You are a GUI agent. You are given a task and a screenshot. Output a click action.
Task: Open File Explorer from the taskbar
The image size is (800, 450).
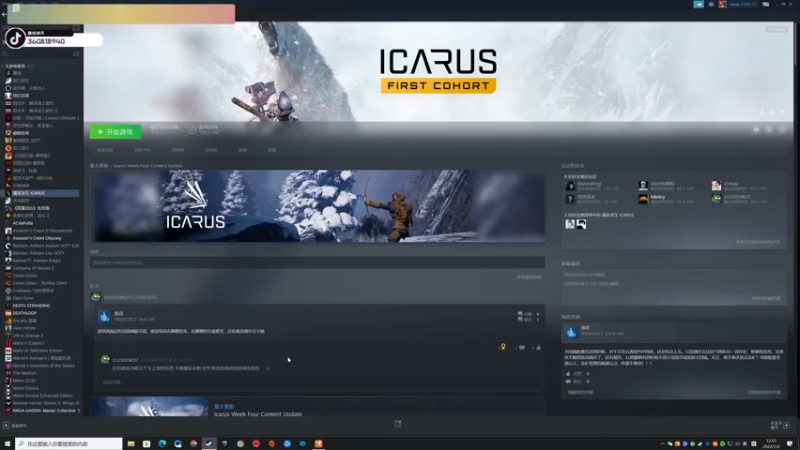[131, 444]
